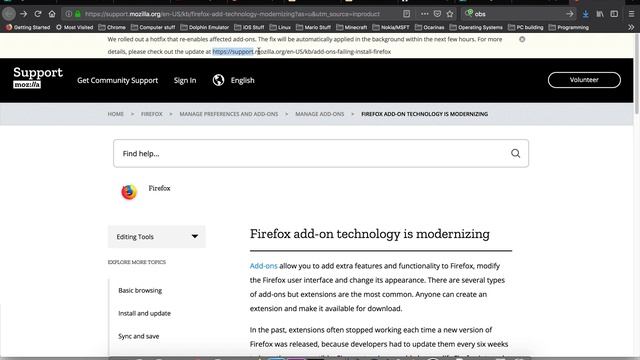Click the globe language icon
The width and height of the screenshot is (640, 360).
click(x=218, y=80)
